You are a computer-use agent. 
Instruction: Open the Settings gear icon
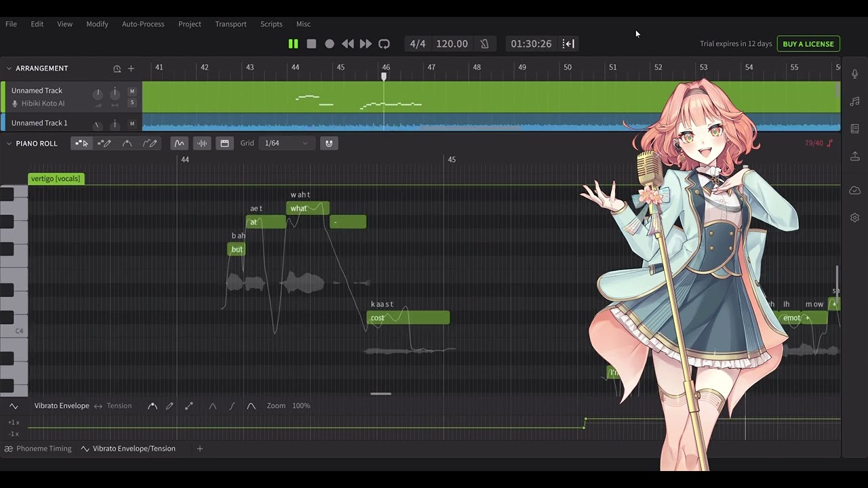(x=854, y=218)
